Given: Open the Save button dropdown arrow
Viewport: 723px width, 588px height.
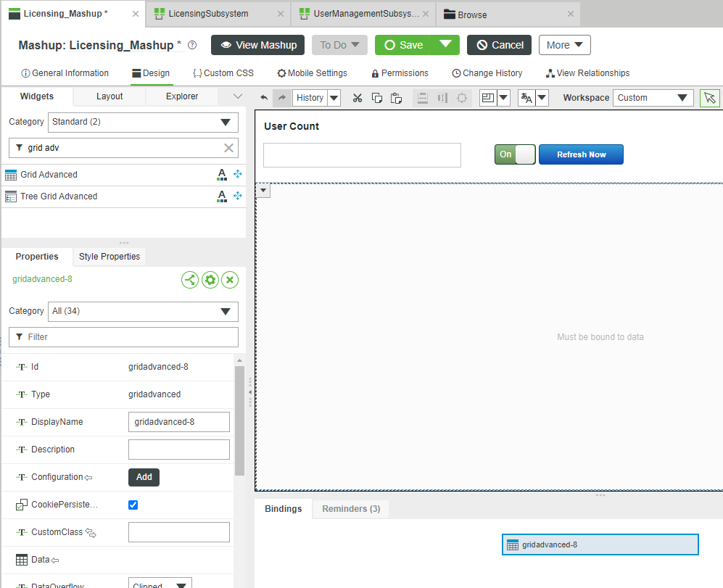Looking at the screenshot, I should (x=445, y=45).
